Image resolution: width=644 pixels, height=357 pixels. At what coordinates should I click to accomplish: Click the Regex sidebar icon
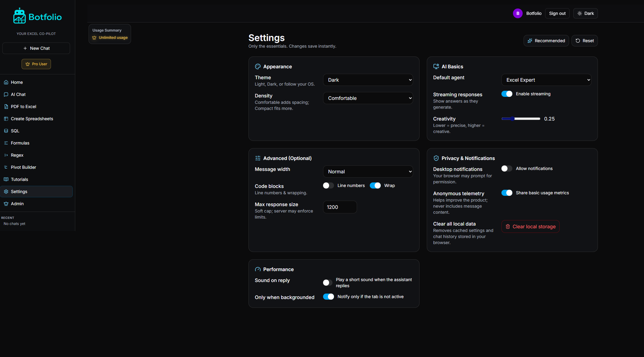coord(6,155)
